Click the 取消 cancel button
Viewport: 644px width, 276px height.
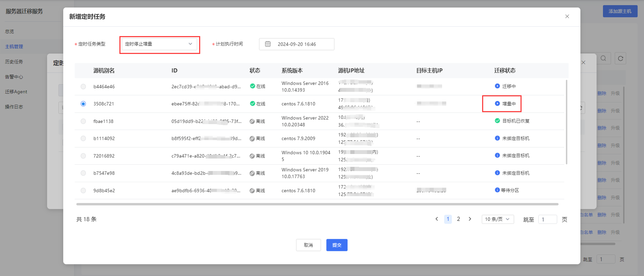(x=308, y=245)
